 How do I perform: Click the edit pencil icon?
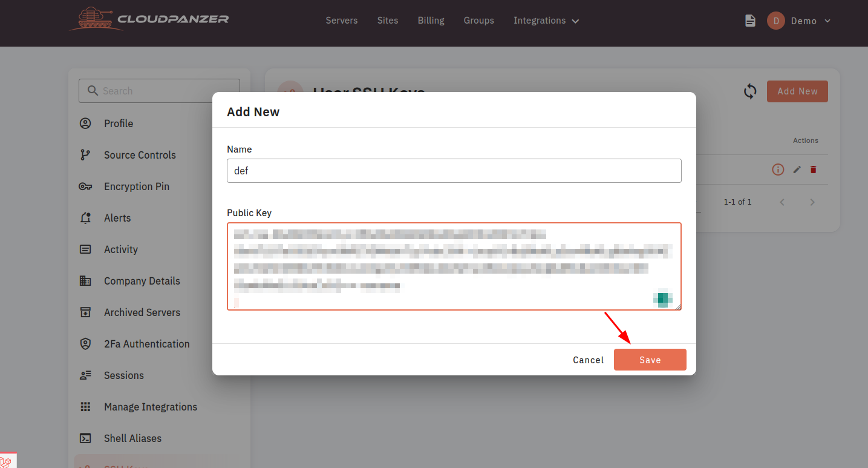pyautogui.click(x=797, y=170)
